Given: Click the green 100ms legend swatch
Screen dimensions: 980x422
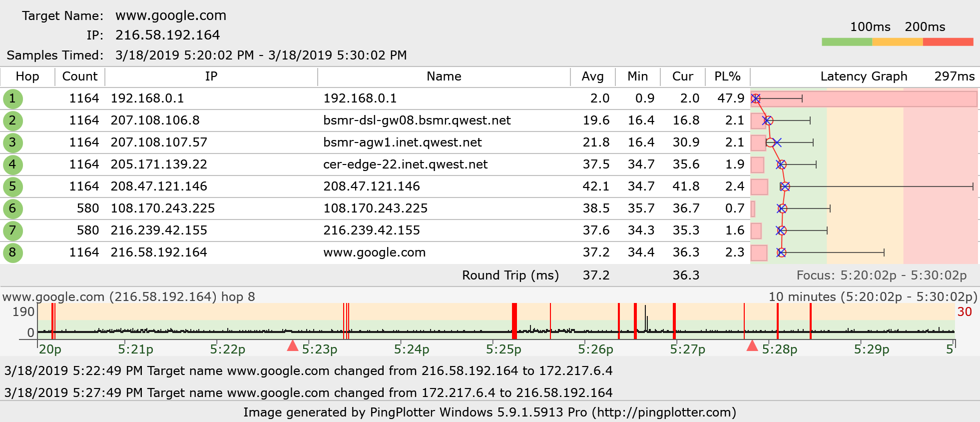Looking at the screenshot, I should (847, 42).
